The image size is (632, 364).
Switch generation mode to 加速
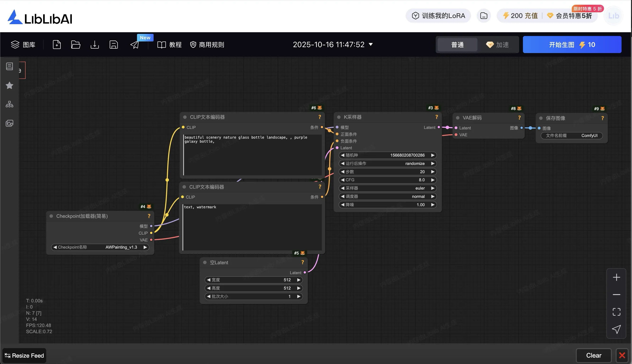click(x=498, y=45)
